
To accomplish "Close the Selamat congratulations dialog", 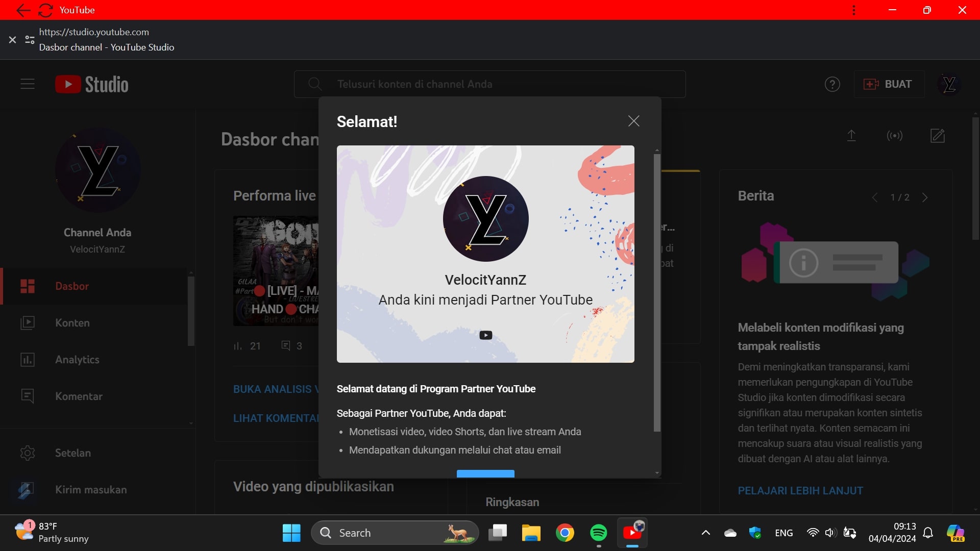I will 633,121.
